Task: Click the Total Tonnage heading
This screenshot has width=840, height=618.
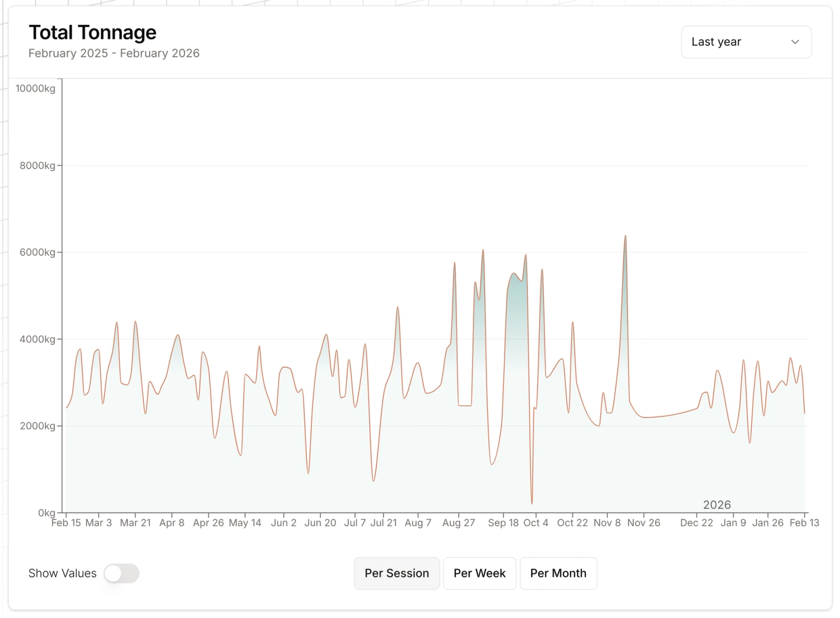Action: pos(92,33)
